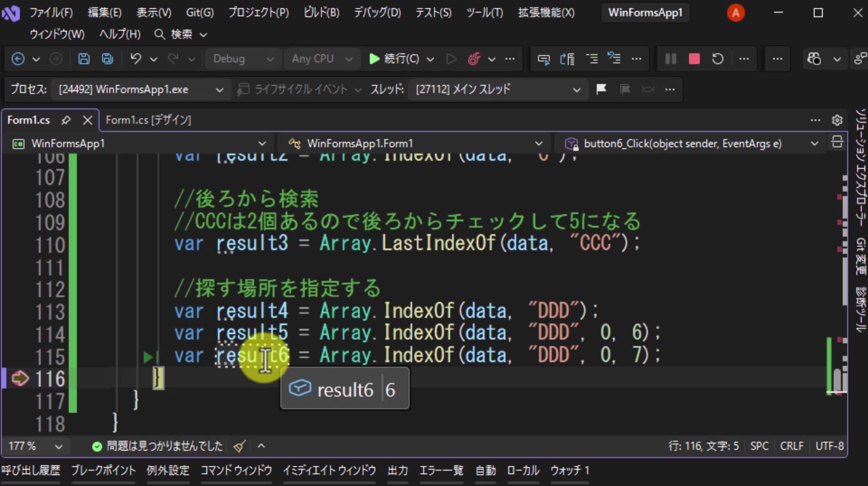Open the button6_Click member dropdown
Screen dimensions: 868x486
point(691,144)
